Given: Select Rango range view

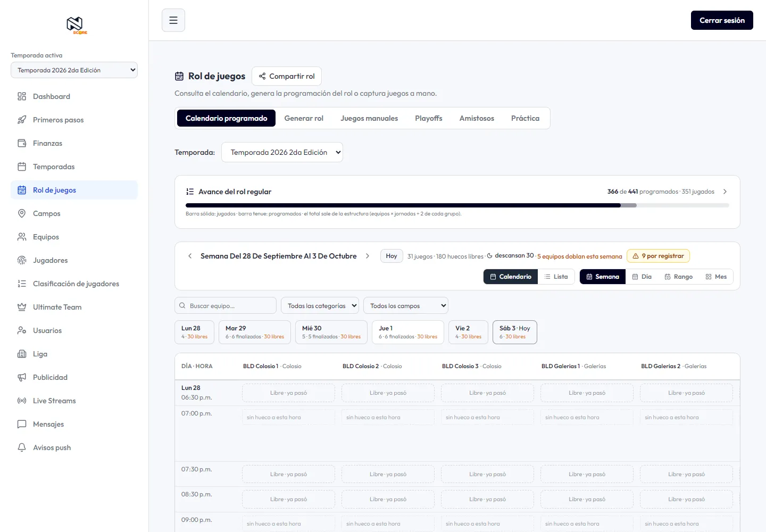Looking at the screenshot, I should point(678,277).
